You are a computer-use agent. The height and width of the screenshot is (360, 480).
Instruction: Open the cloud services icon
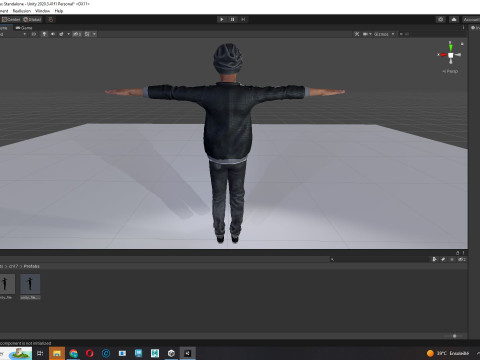tap(454, 19)
